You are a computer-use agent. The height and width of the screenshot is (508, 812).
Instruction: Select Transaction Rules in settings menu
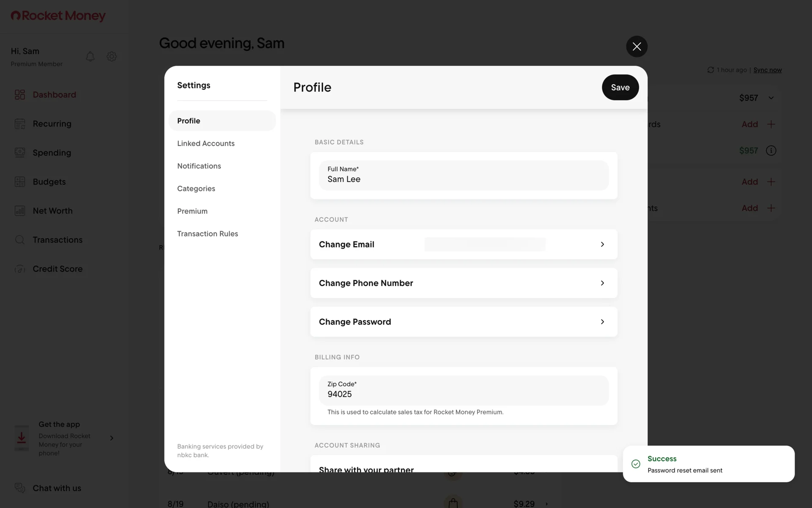[x=208, y=234]
